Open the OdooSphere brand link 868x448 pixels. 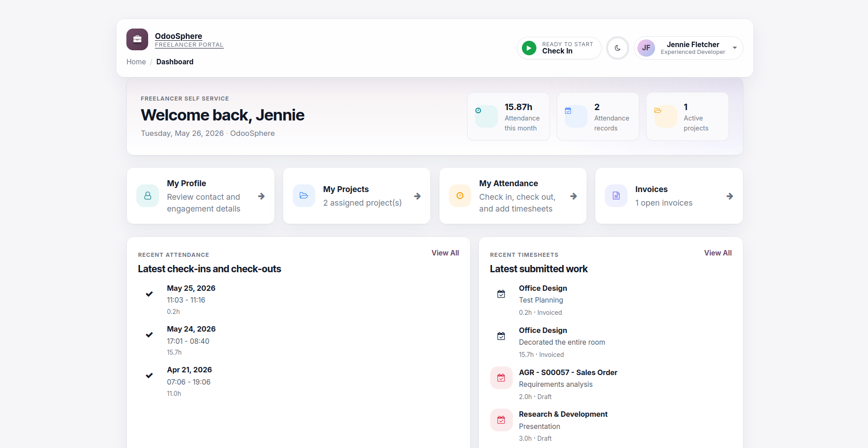pyautogui.click(x=178, y=36)
